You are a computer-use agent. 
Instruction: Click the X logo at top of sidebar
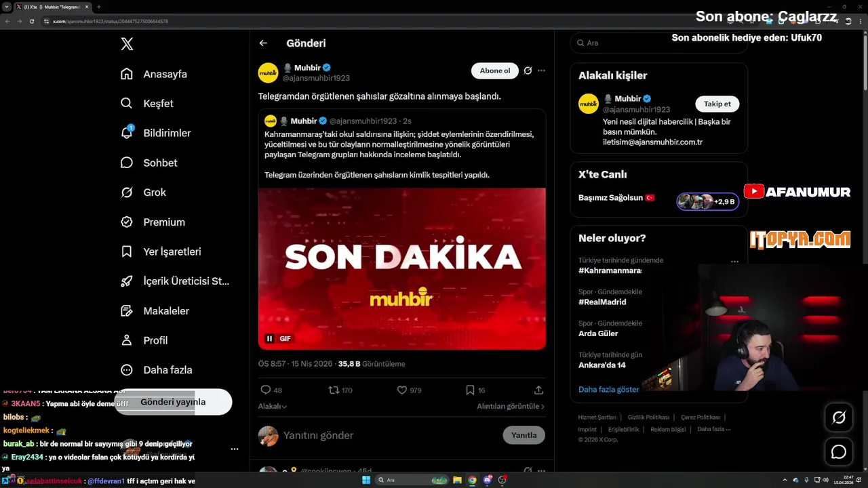(127, 44)
